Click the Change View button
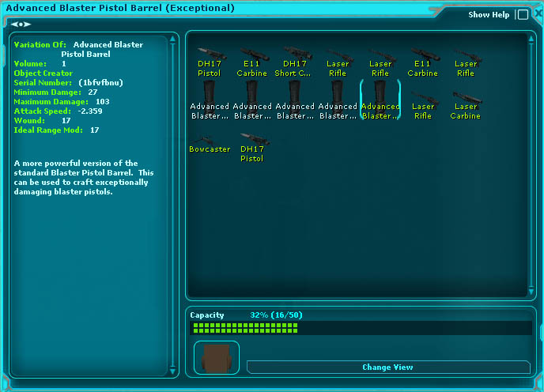 click(388, 367)
